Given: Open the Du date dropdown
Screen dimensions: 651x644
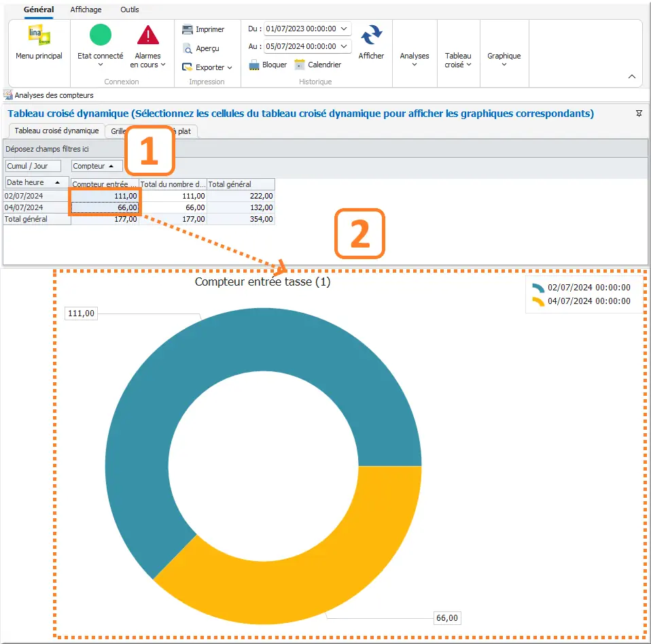Looking at the screenshot, I should [x=344, y=29].
